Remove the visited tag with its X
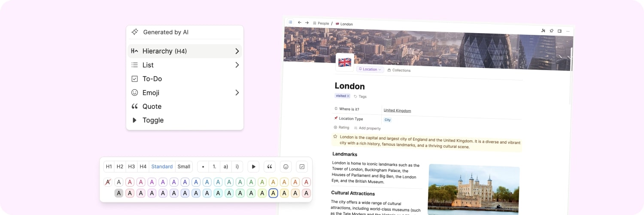644x215 pixels. coord(348,96)
